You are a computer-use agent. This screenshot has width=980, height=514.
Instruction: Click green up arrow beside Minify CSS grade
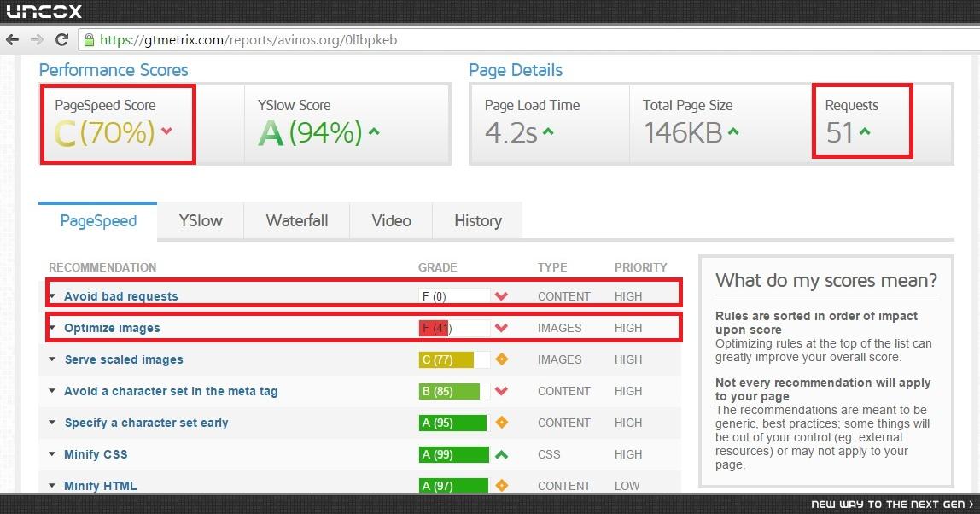tap(501, 454)
